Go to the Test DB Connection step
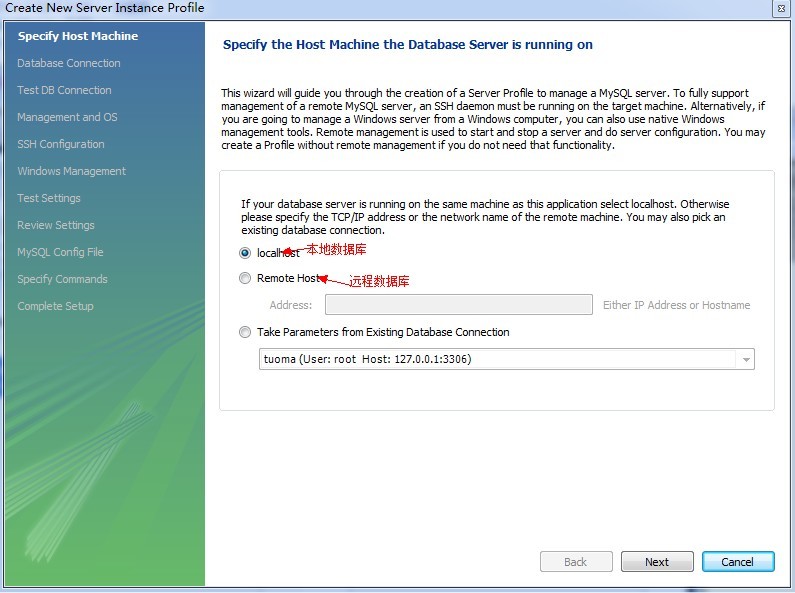 pos(64,90)
